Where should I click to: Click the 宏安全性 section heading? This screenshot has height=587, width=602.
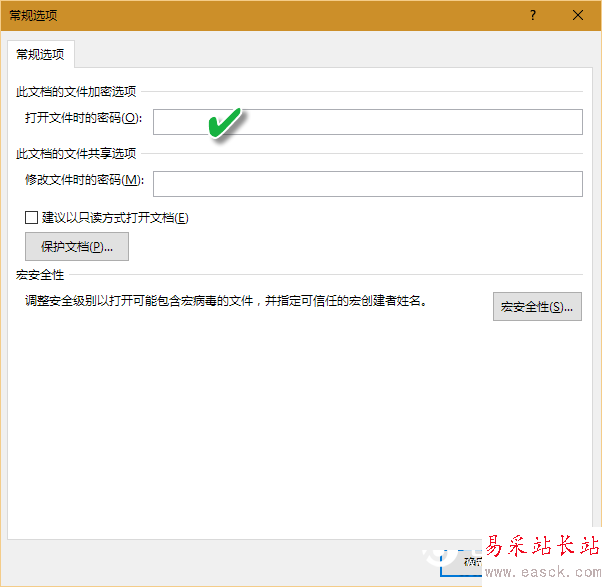(x=40, y=275)
